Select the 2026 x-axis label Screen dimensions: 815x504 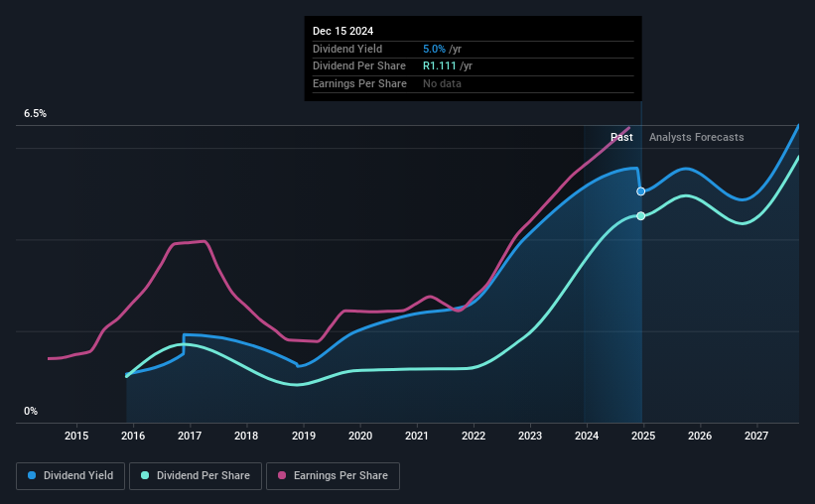pos(700,436)
